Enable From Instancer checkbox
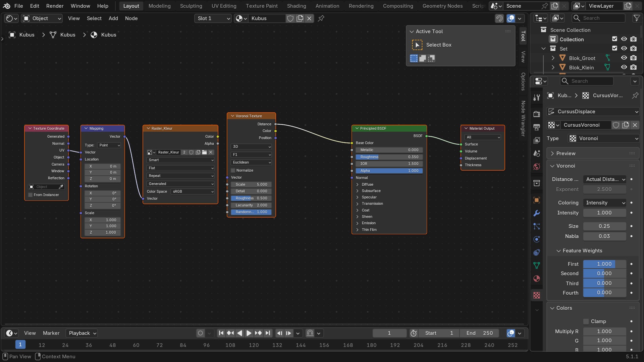 click(31, 195)
